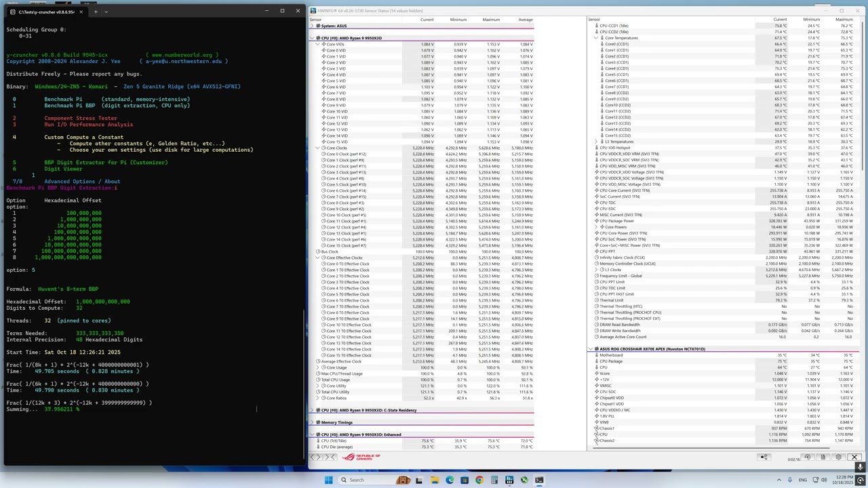Select the CPU Package Power row
868x488 pixels.
coord(722,221)
